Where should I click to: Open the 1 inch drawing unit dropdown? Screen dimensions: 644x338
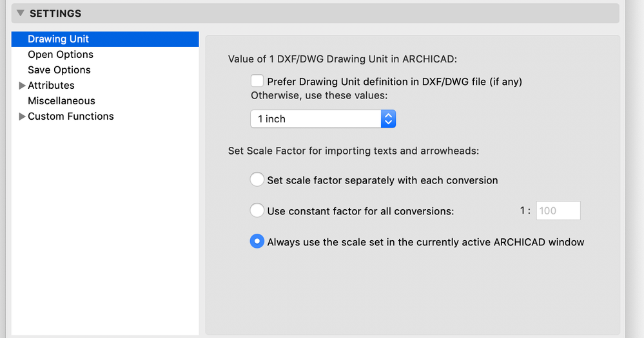tap(323, 119)
